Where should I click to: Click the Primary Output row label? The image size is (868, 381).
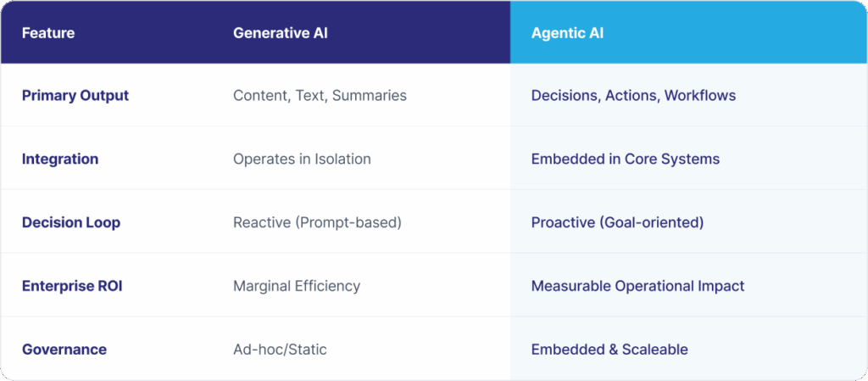(x=75, y=95)
